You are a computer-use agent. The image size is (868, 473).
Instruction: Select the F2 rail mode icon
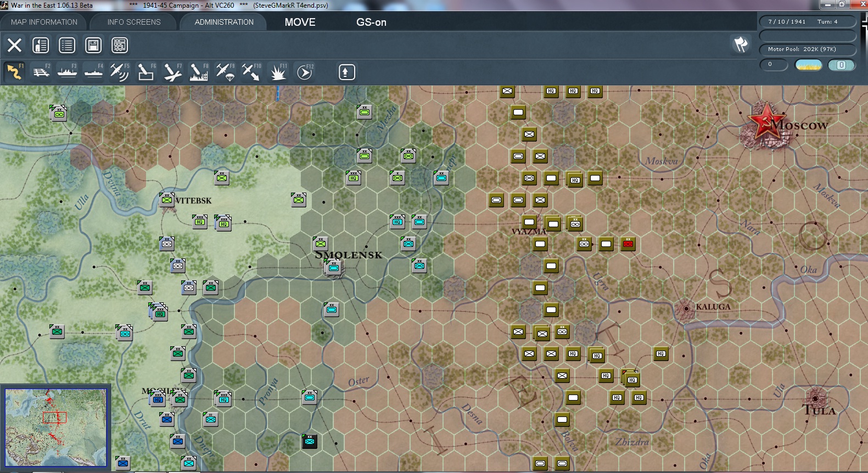pyautogui.click(x=41, y=72)
